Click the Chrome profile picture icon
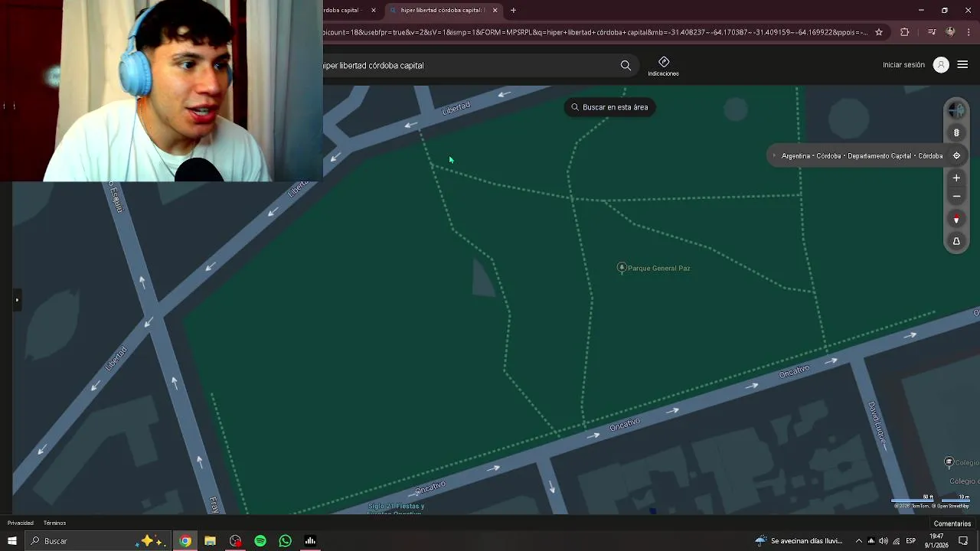 (951, 32)
